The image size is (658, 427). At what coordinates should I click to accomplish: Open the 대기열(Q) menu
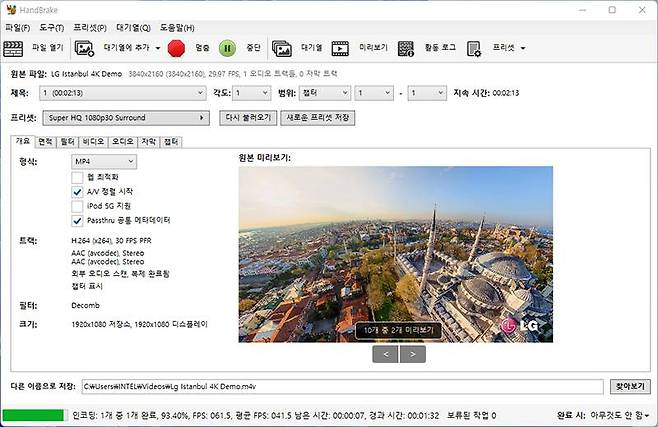tap(133, 28)
